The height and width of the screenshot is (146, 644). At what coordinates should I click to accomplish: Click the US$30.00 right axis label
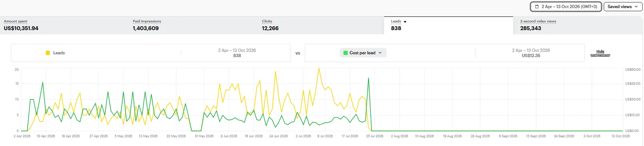pyautogui.click(x=633, y=99)
